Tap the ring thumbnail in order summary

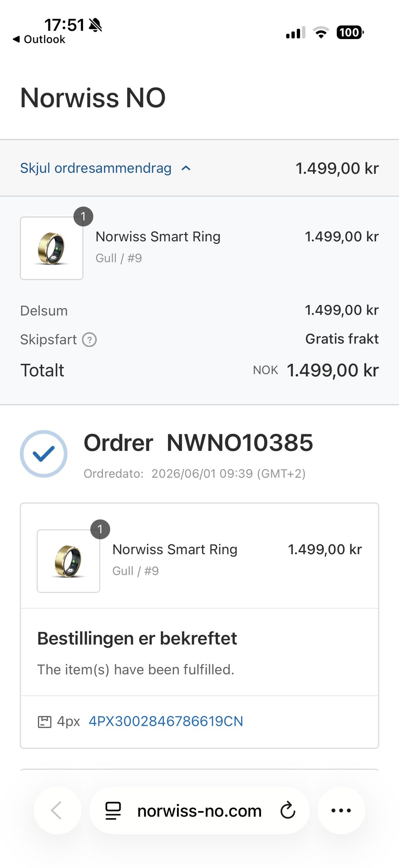point(52,248)
